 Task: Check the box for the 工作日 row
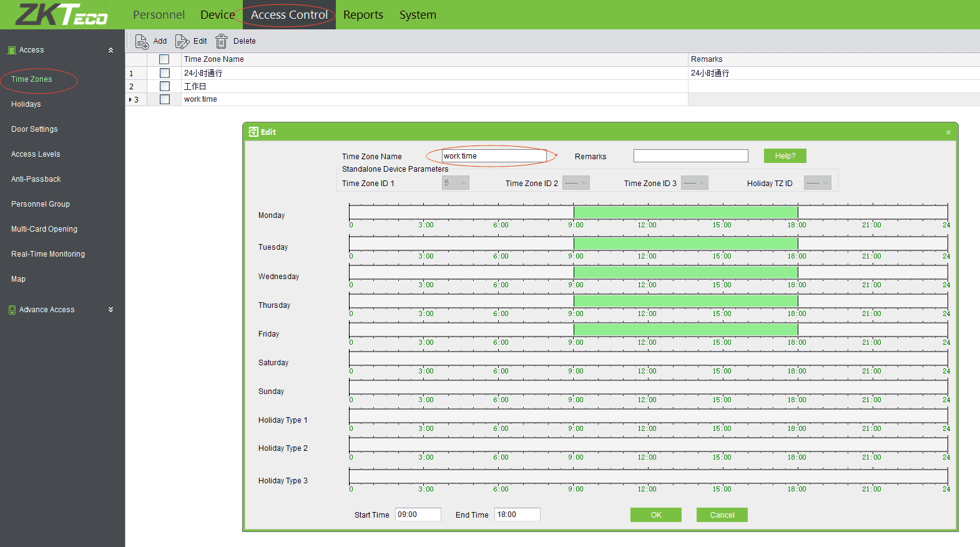(165, 86)
